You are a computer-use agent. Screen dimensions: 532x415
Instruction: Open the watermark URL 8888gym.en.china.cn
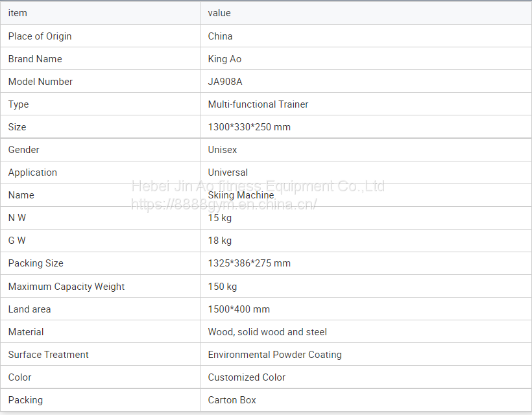coord(224,205)
